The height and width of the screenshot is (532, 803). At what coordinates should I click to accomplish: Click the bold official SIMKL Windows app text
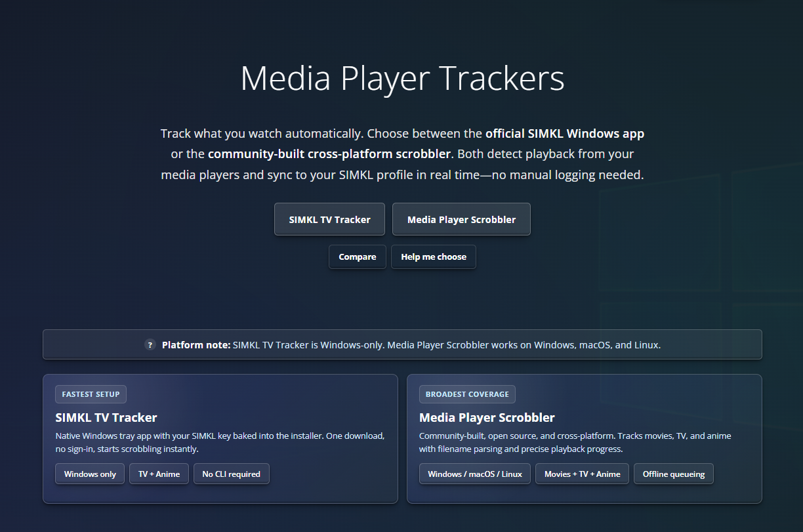pyautogui.click(x=564, y=134)
